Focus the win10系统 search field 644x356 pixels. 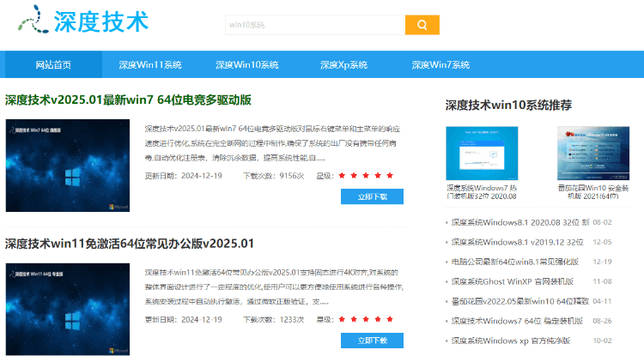click(x=315, y=25)
